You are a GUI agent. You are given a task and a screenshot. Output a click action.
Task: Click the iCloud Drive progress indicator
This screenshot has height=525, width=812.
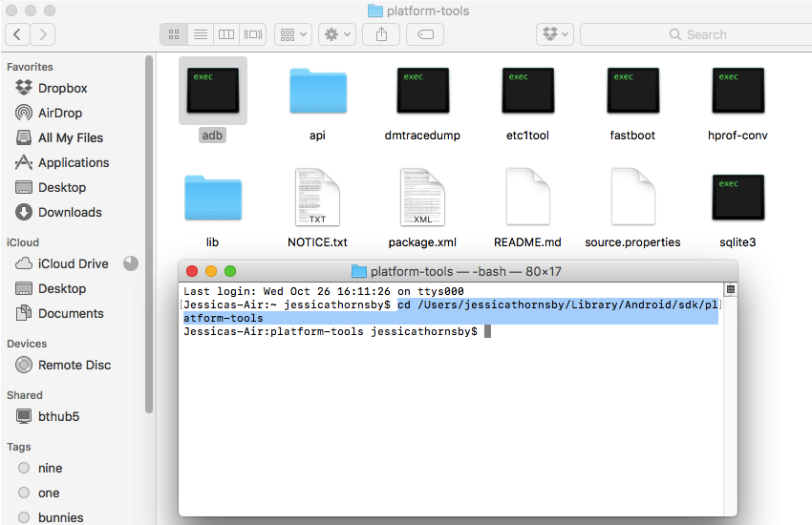tap(131, 263)
